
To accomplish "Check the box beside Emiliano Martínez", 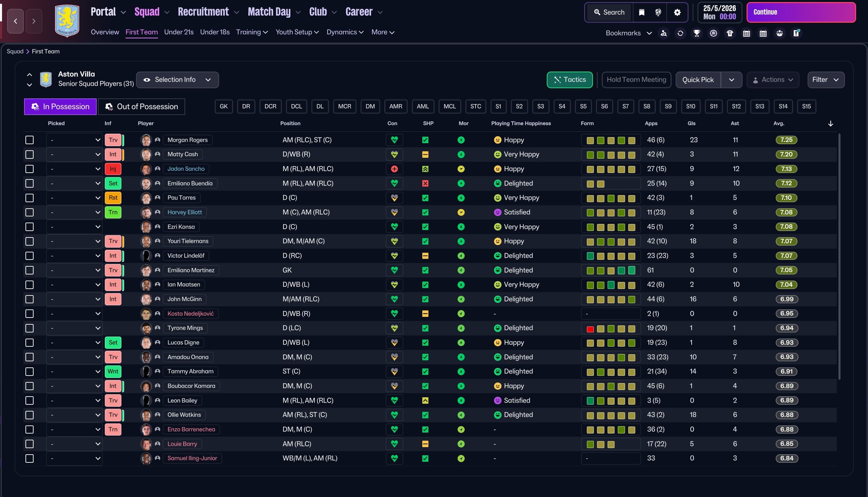I will [x=30, y=270].
